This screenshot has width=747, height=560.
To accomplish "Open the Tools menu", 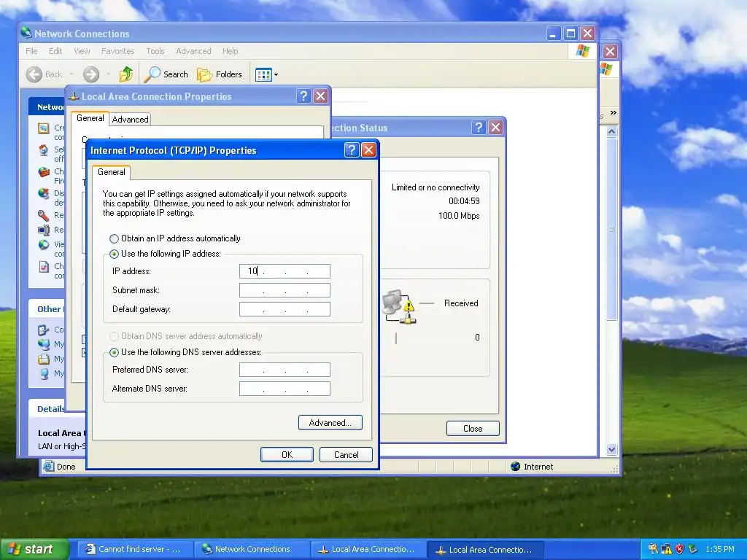I will pyautogui.click(x=155, y=51).
